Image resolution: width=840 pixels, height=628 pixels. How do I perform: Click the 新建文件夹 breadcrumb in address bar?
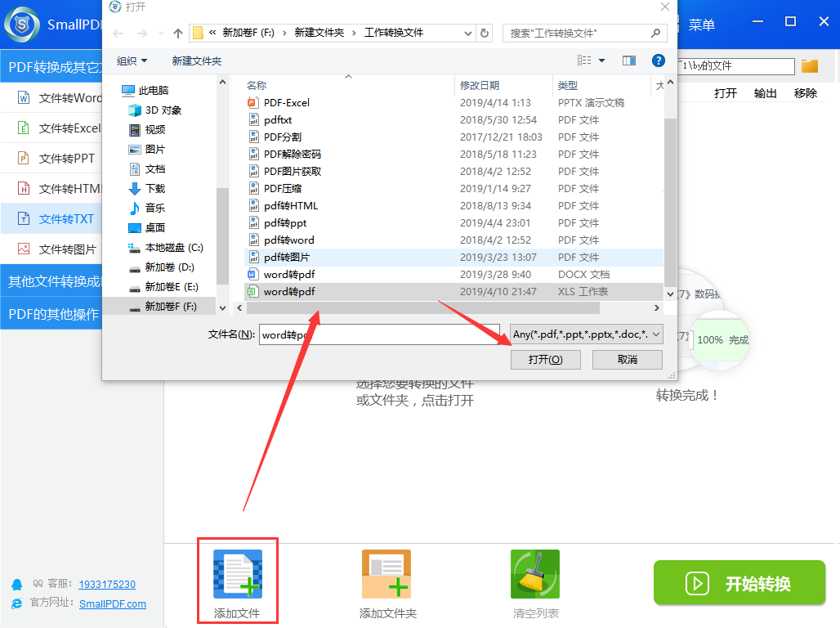pos(319,34)
